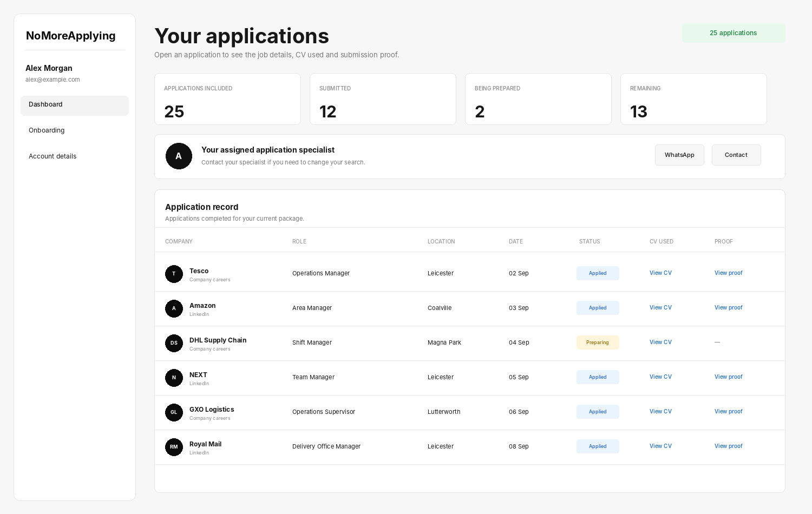Click the Magna Park location cell
The image size is (812, 514).
[444, 342]
